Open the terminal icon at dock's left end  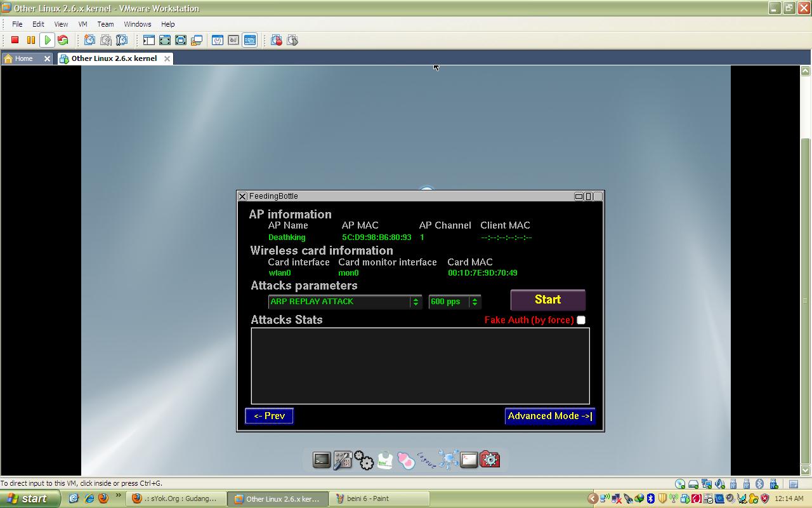322,459
